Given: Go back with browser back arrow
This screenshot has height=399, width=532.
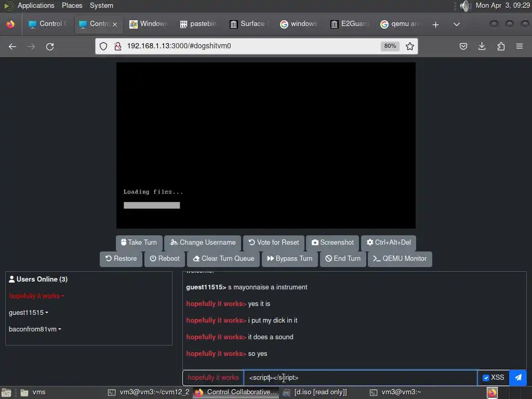Looking at the screenshot, I should 12,46.
